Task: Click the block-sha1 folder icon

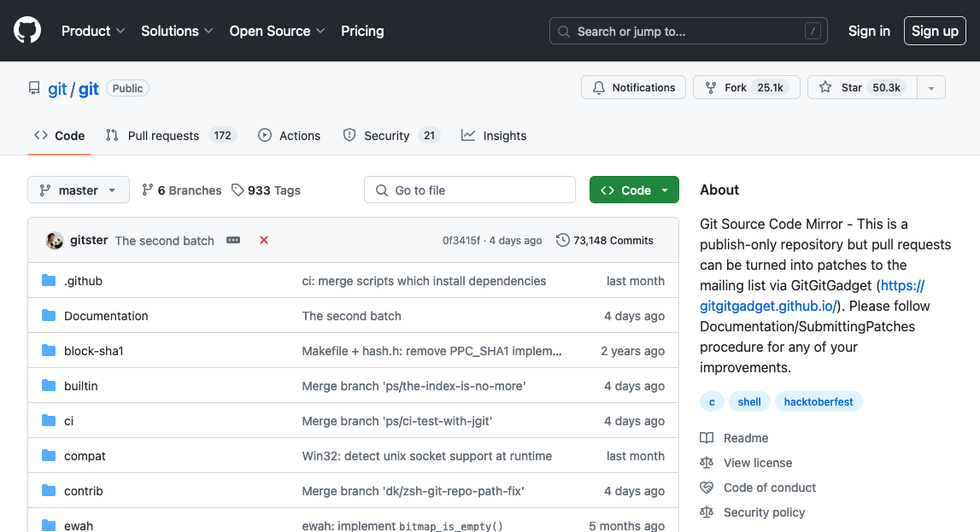Action: (x=49, y=350)
